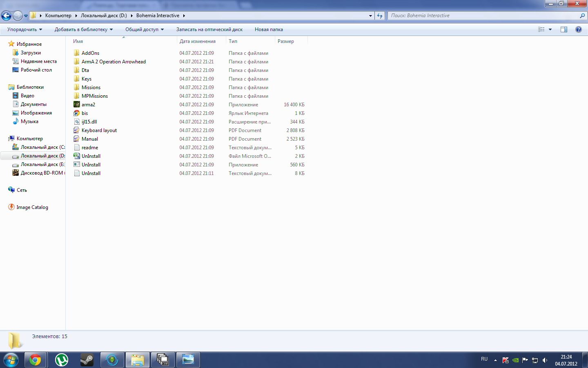Click the Windows Start button
This screenshot has width=588, height=368.
click(11, 360)
